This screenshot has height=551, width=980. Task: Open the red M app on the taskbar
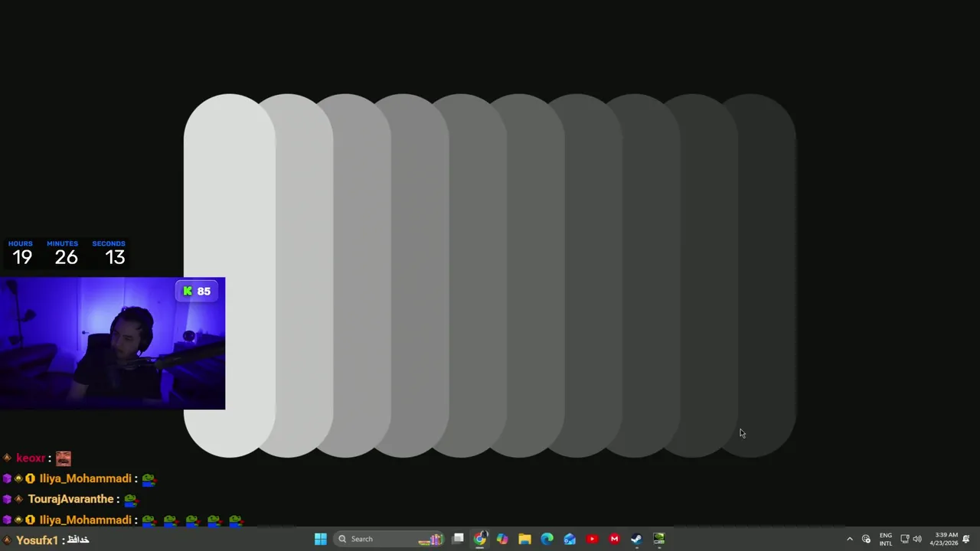coord(614,539)
